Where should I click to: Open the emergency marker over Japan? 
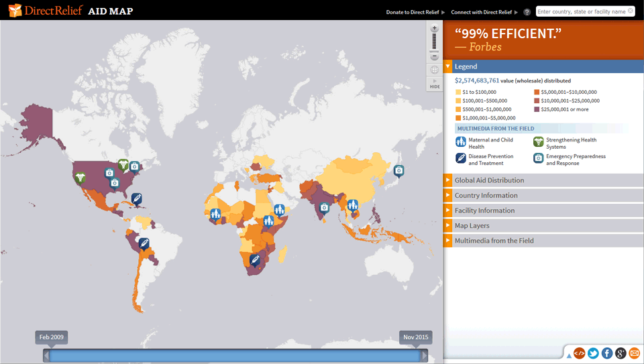coord(398,170)
